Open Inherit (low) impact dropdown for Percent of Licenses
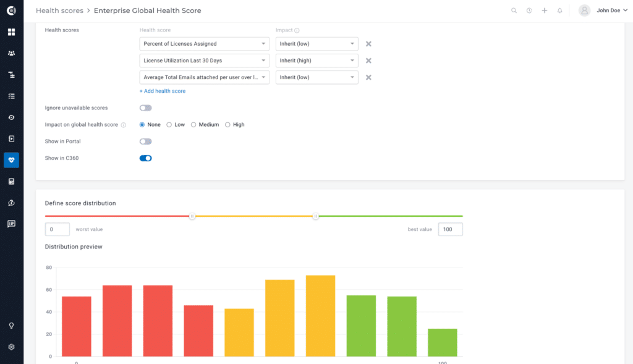Image resolution: width=633 pixels, height=364 pixels. pyautogui.click(x=317, y=44)
